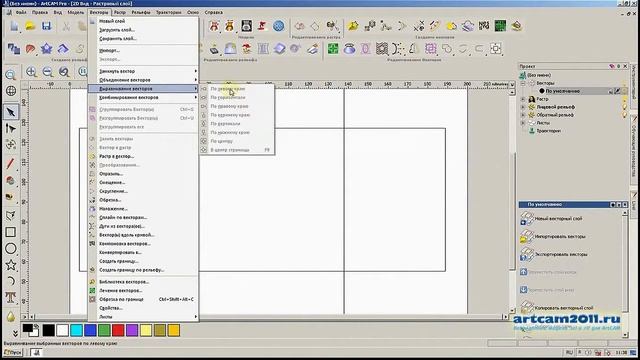Image resolution: width=640 pixels, height=360 pixels.
Task: Toggle the light bulb for Обратный рельеф
Action: point(624,115)
